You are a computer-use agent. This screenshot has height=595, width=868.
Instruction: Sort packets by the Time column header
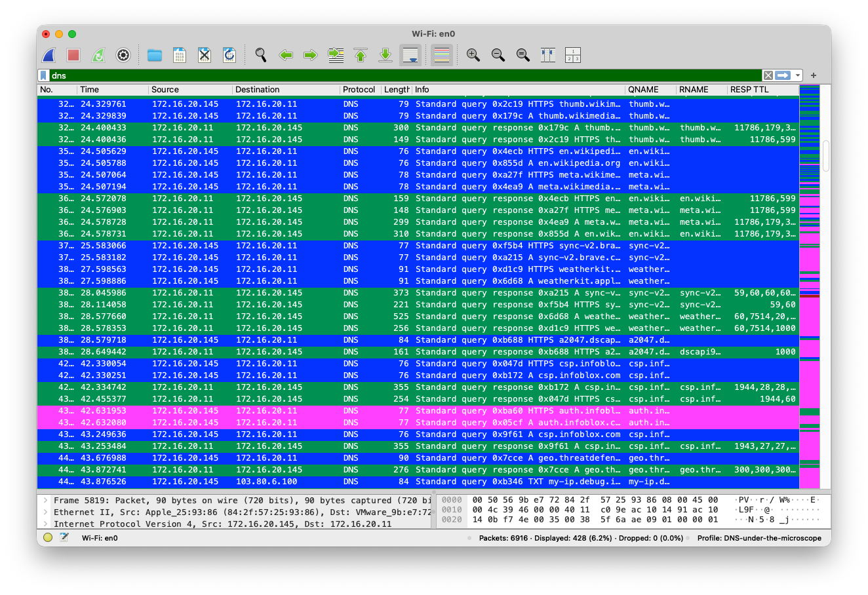(x=112, y=90)
